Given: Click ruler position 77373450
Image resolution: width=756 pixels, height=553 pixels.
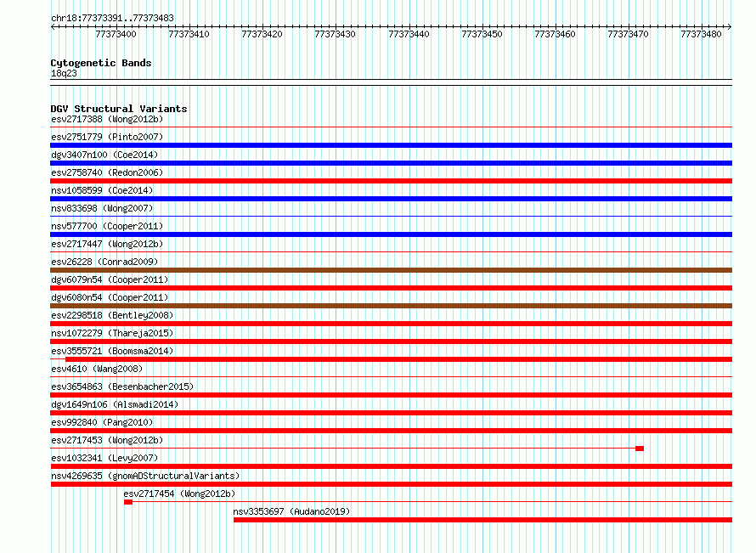Looking at the screenshot, I should tap(482, 34).
